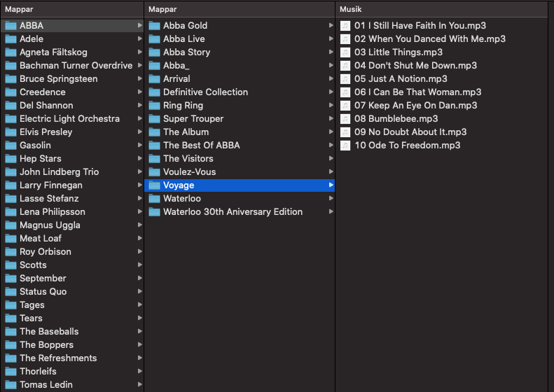Select The Best Of ABBA folder
The width and height of the screenshot is (554, 392).
(240, 145)
